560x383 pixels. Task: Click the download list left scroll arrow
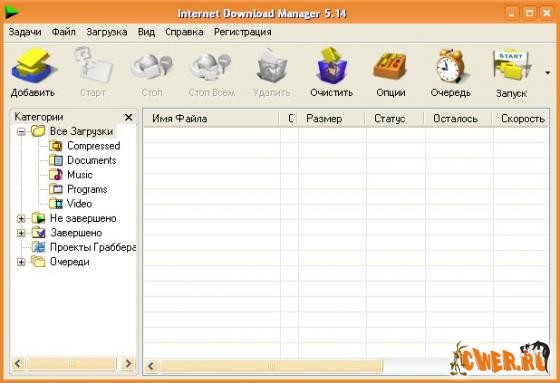tap(151, 366)
